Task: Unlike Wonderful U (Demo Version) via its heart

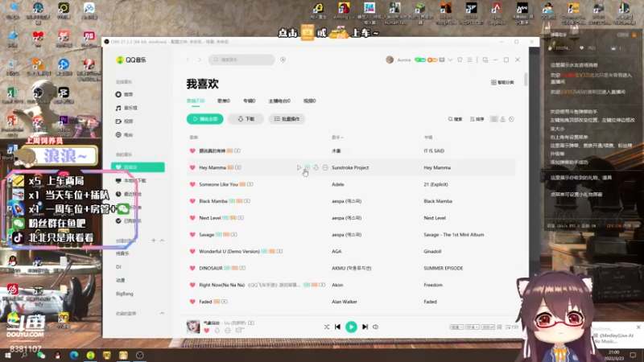Action: pos(192,251)
